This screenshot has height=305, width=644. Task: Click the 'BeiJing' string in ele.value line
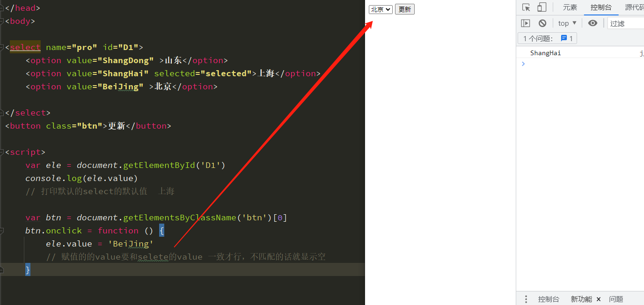tap(131, 244)
